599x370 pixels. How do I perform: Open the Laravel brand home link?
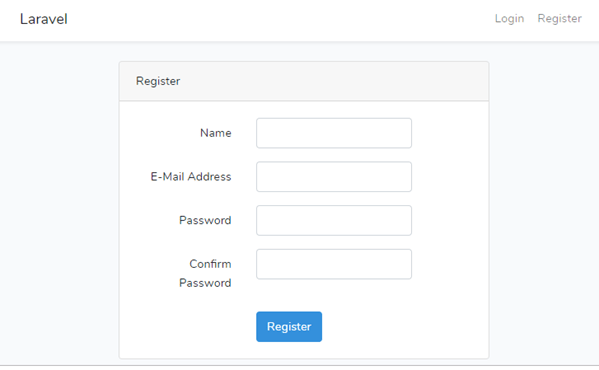(x=44, y=19)
